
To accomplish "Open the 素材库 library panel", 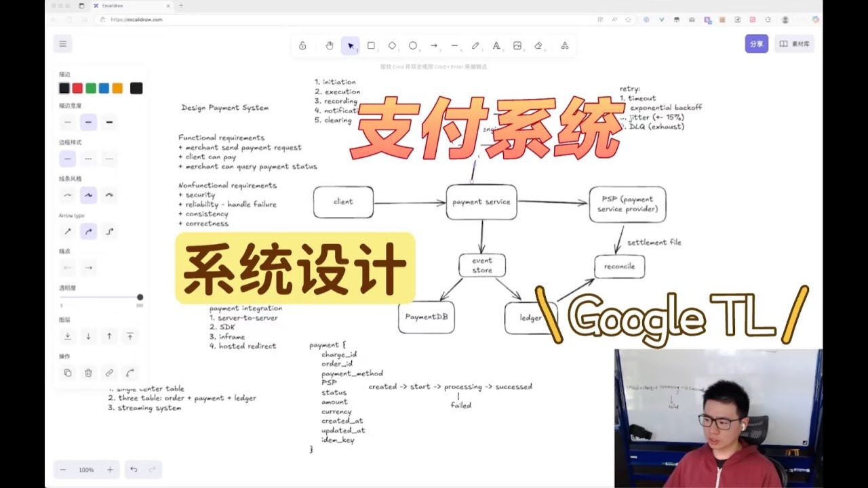I will [x=795, y=44].
